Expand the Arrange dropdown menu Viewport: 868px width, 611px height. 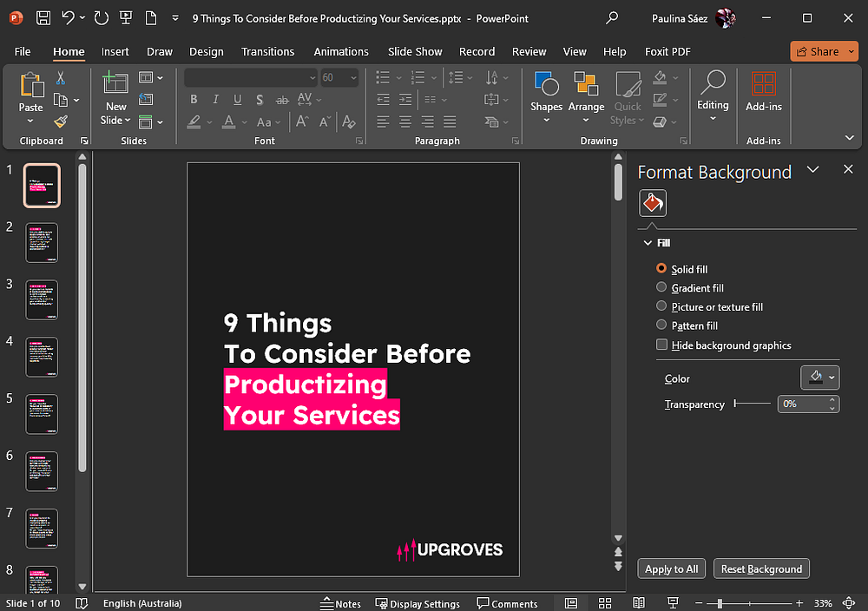[586, 95]
